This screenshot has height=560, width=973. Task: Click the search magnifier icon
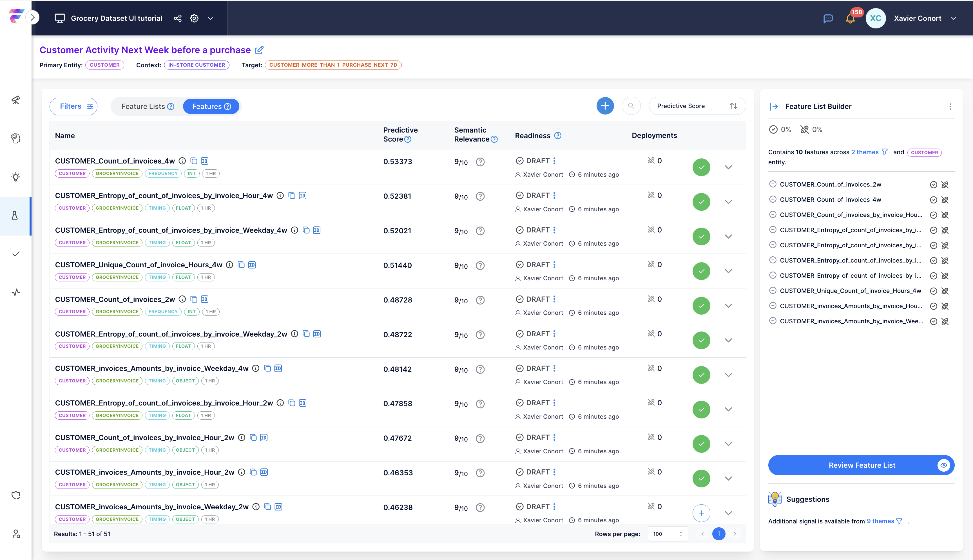coord(631,106)
